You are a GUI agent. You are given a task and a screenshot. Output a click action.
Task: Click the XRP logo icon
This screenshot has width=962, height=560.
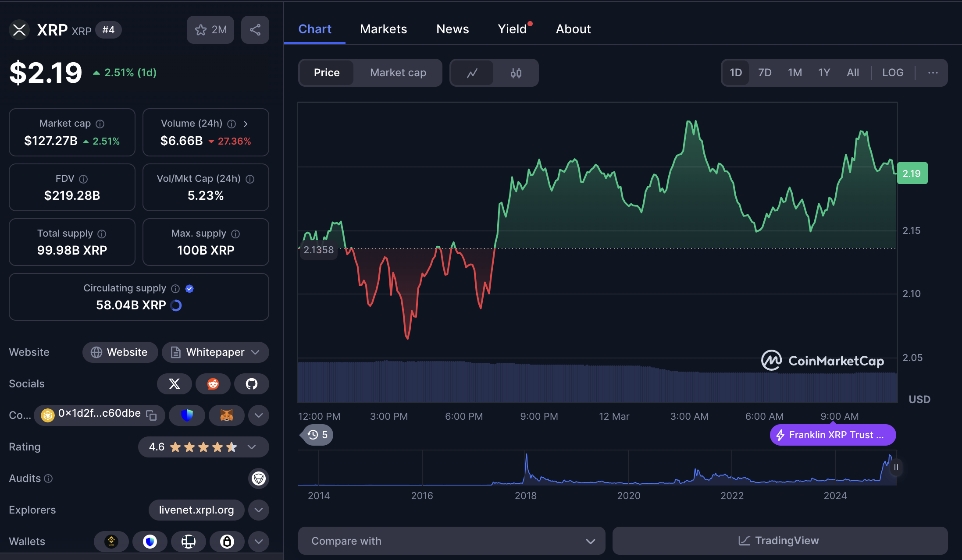point(19,30)
